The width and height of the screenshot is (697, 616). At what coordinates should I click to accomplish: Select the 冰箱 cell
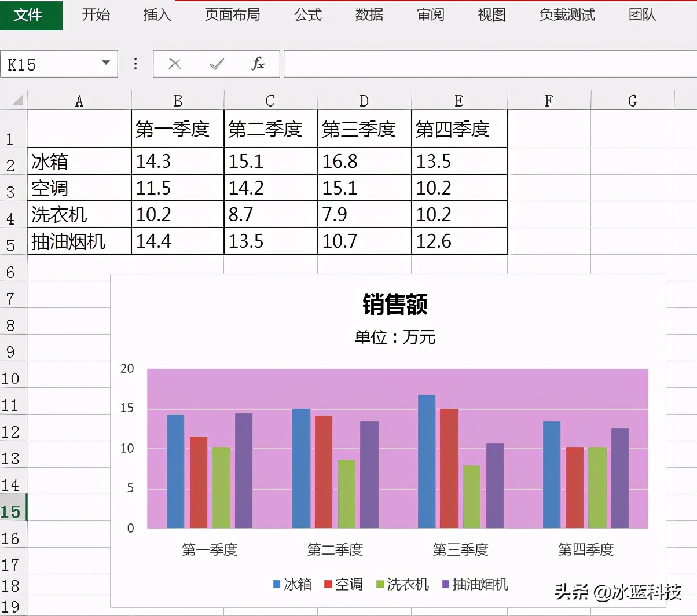(79, 161)
